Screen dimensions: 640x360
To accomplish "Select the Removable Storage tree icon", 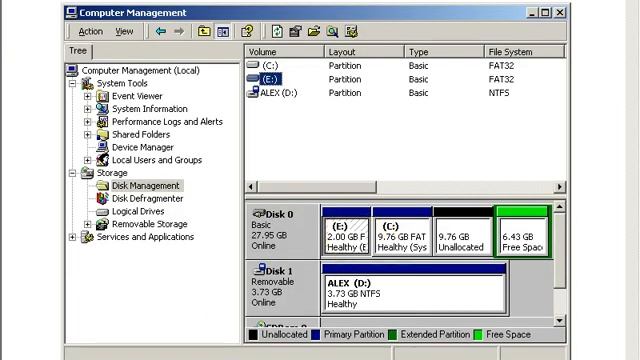I will tap(102, 224).
